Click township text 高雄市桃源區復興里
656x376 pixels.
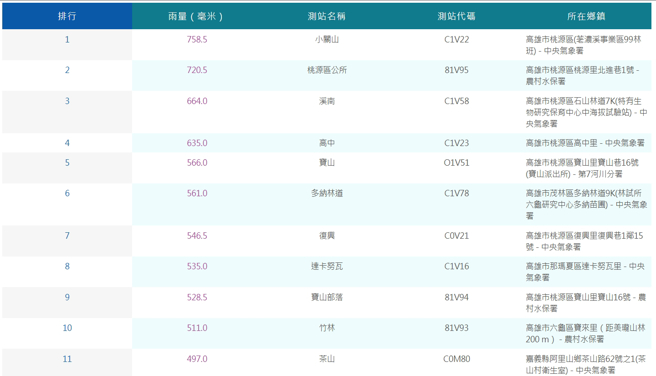(561, 235)
